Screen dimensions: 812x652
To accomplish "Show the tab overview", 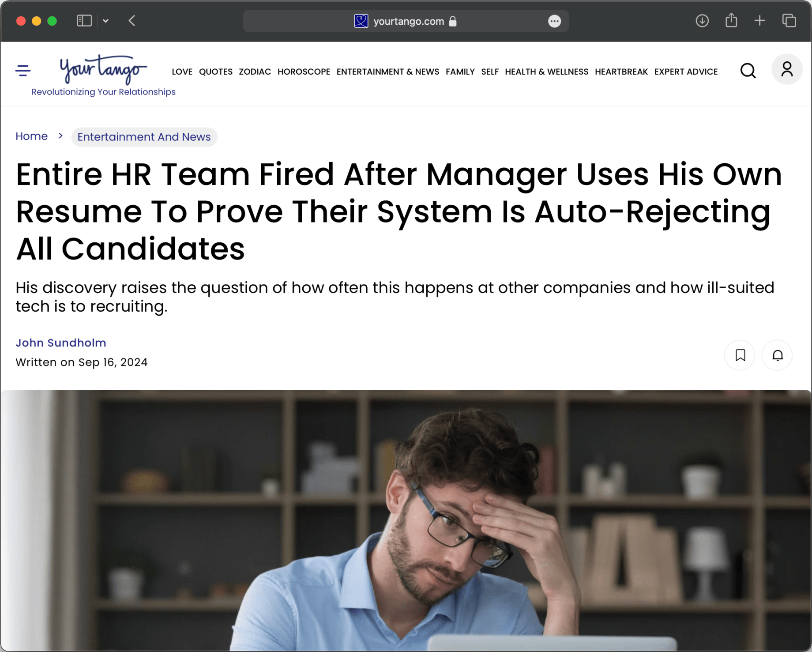I will [789, 21].
